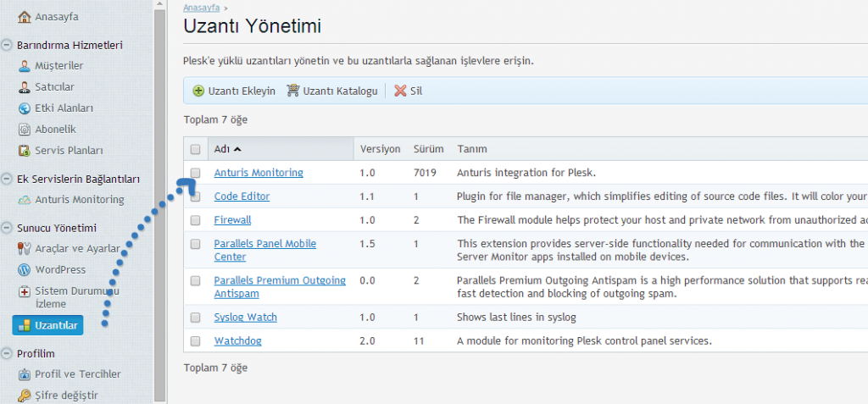868x404 pixels.
Task: Check the Parallels Panel Mobile Center checkbox
Action: coord(195,244)
